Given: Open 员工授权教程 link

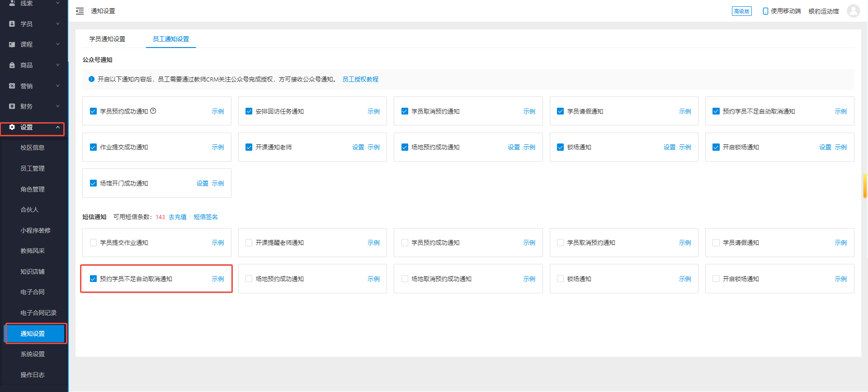Looking at the screenshot, I should (x=360, y=79).
